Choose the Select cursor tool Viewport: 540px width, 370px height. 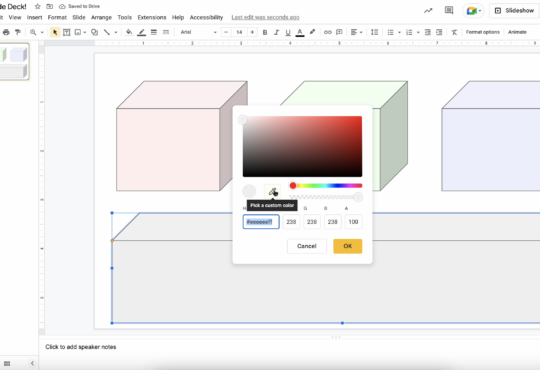(55, 32)
